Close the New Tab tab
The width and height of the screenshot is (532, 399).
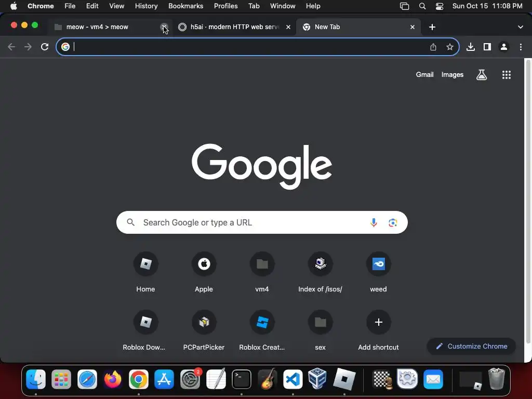[x=412, y=27]
